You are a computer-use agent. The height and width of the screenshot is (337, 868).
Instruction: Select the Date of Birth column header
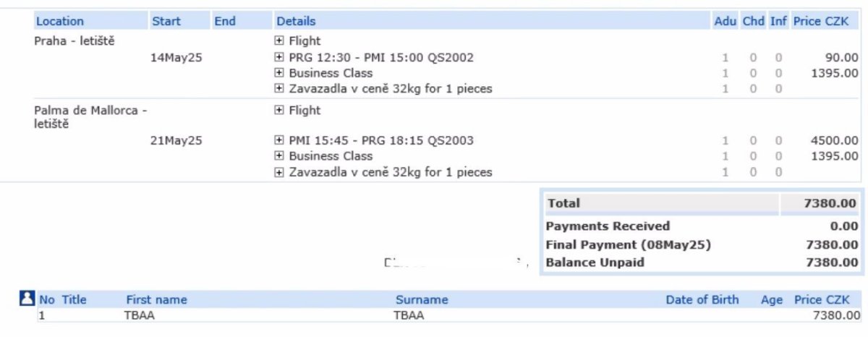tap(702, 299)
